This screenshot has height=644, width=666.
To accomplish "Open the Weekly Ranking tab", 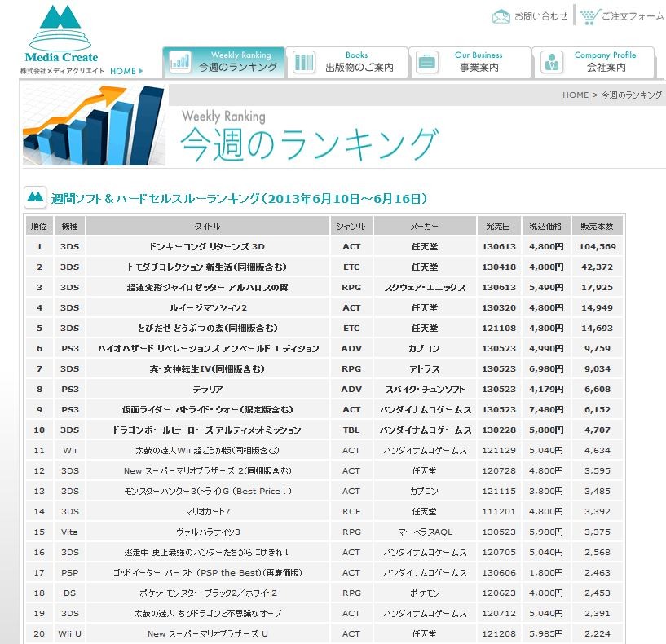I will [x=224, y=62].
